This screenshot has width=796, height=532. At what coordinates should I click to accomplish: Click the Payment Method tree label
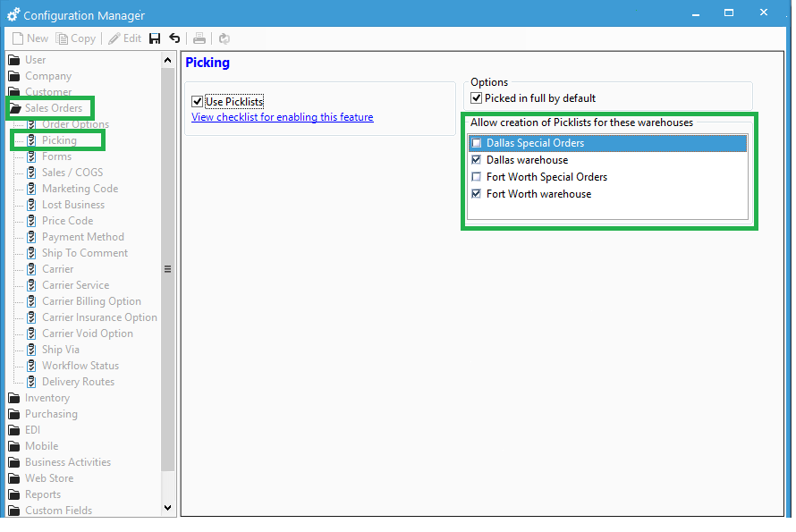pyautogui.click(x=83, y=237)
